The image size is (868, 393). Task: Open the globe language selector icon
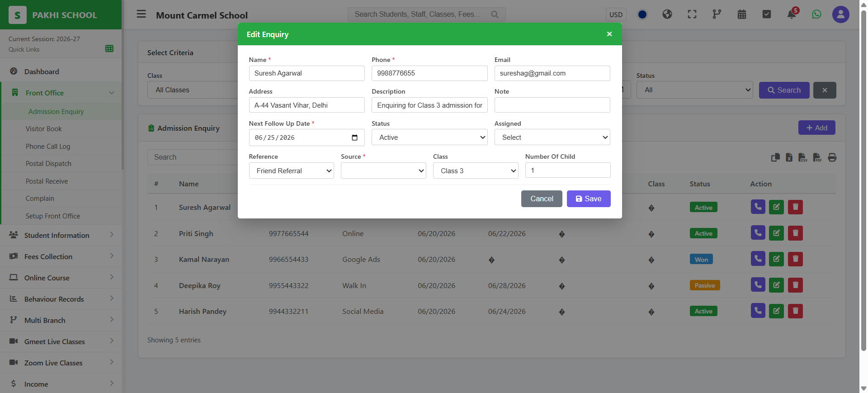(667, 14)
